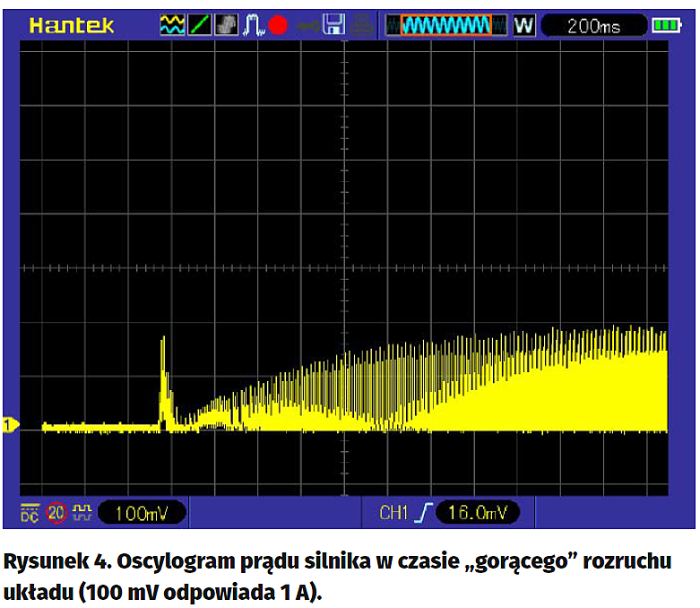Click the grey hand icon in toolbar

(x=227, y=25)
